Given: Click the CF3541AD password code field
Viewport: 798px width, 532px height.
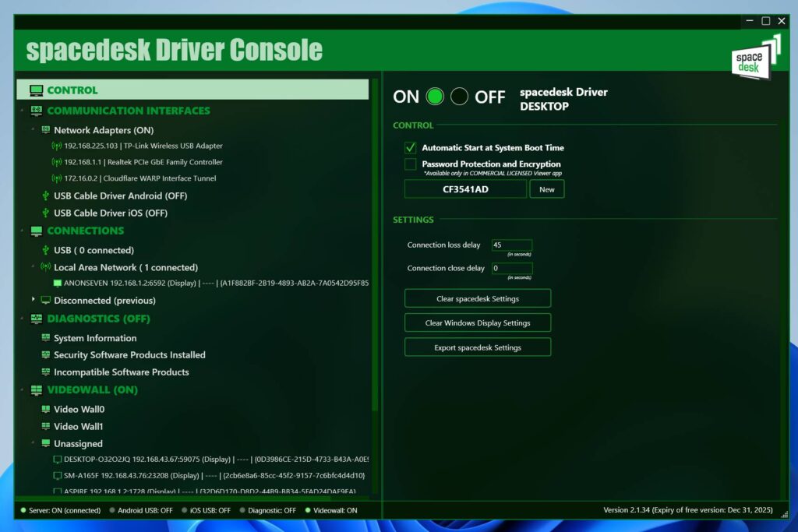Looking at the screenshot, I should pyautogui.click(x=465, y=189).
